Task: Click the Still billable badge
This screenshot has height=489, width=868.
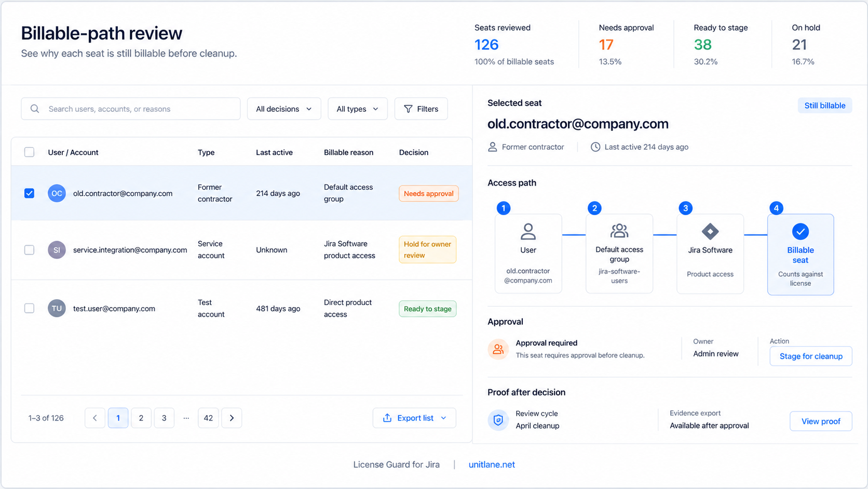Action: pyautogui.click(x=825, y=105)
